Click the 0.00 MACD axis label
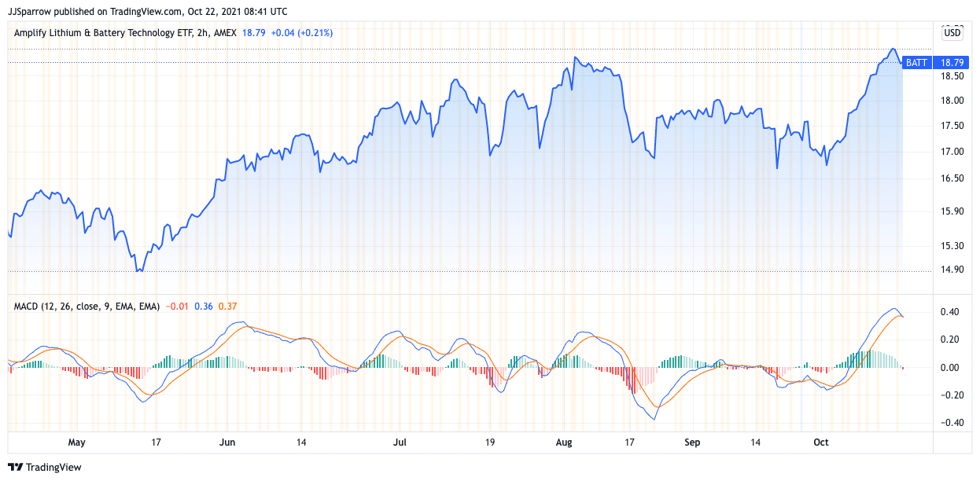 [x=949, y=367]
